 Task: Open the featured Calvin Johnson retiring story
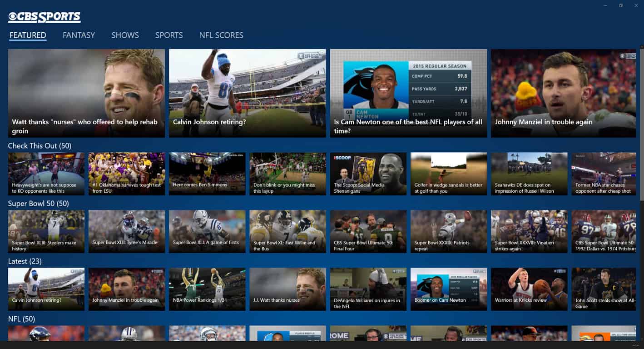click(x=247, y=93)
